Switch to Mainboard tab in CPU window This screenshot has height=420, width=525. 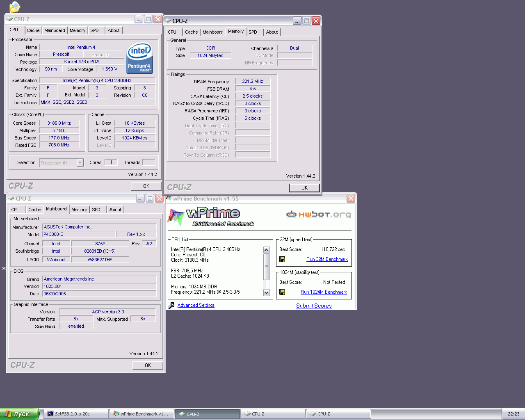pos(55,30)
